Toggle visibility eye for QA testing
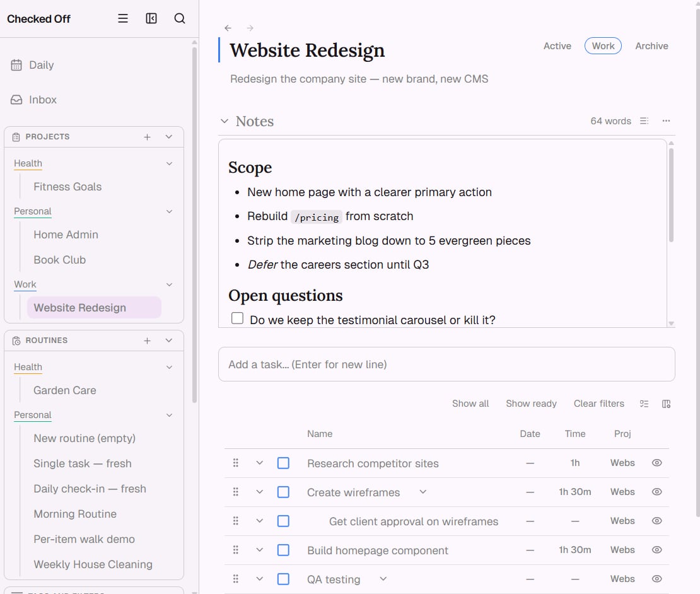Screen dimensions: 700x594 click(x=656, y=579)
